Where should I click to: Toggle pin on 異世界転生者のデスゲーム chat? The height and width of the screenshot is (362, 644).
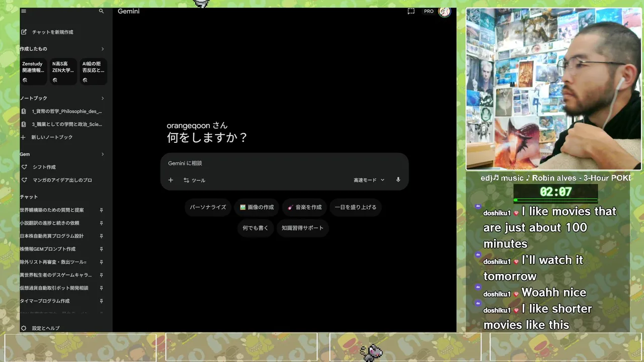tap(101, 276)
